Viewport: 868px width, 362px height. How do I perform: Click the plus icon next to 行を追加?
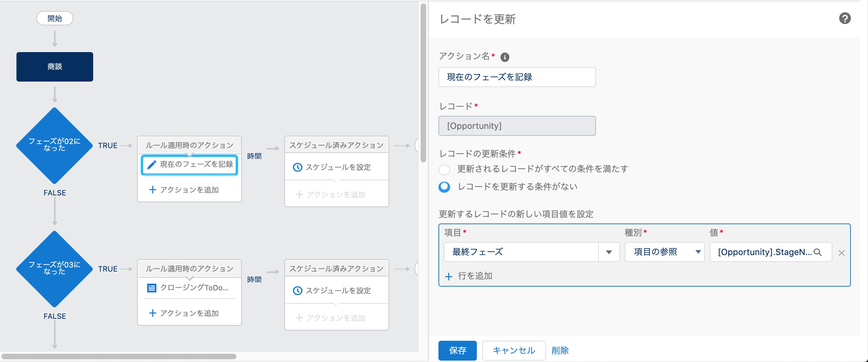449,276
